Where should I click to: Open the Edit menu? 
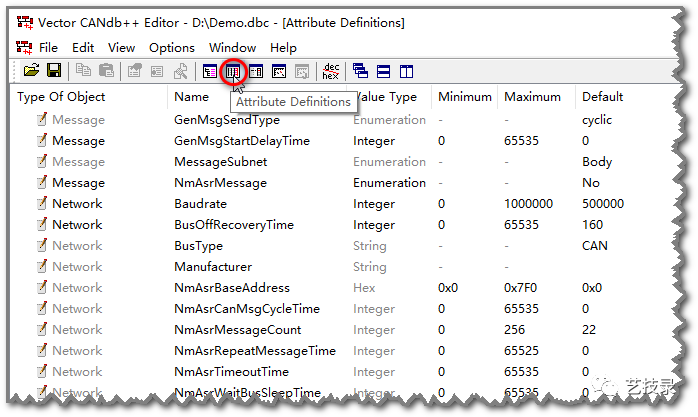pyautogui.click(x=83, y=48)
